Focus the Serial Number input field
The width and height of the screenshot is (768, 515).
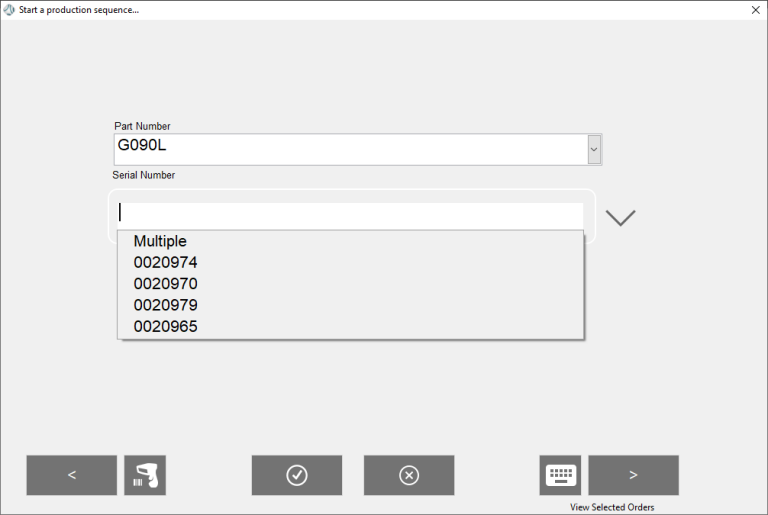(x=350, y=216)
